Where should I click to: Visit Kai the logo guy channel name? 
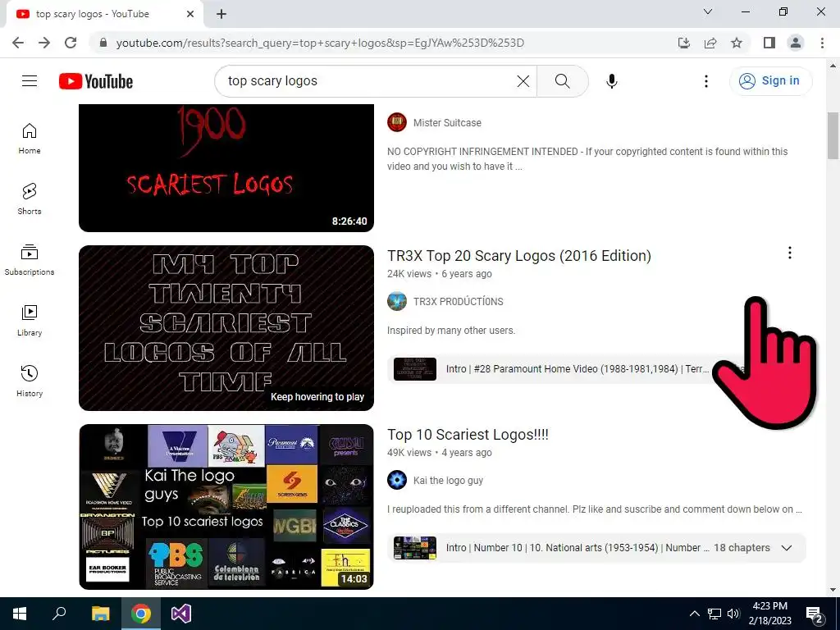pyautogui.click(x=448, y=481)
